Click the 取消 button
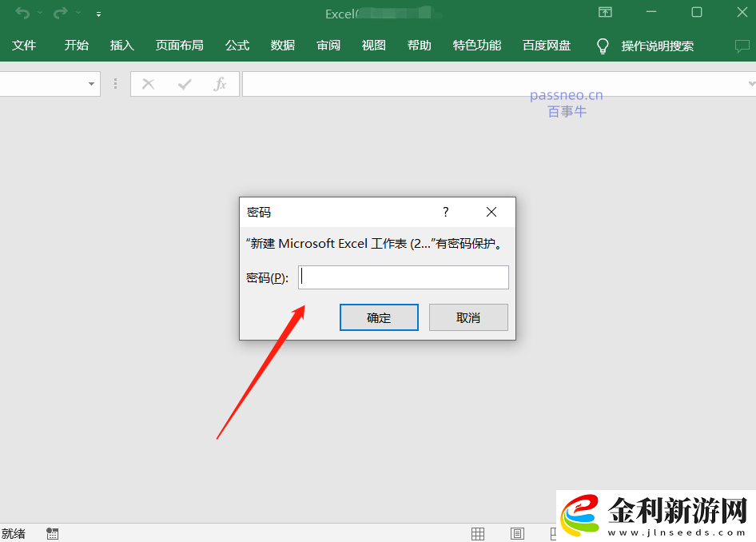 [x=468, y=317]
